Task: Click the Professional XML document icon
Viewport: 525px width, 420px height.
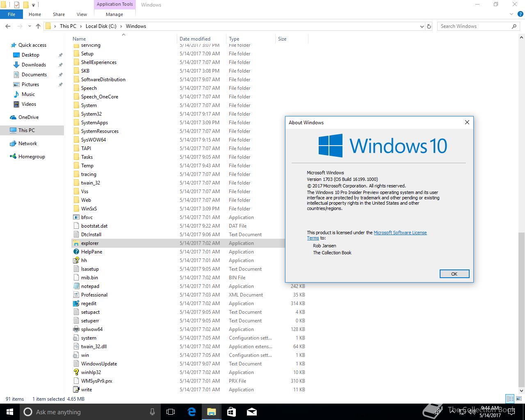Action: click(76, 295)
